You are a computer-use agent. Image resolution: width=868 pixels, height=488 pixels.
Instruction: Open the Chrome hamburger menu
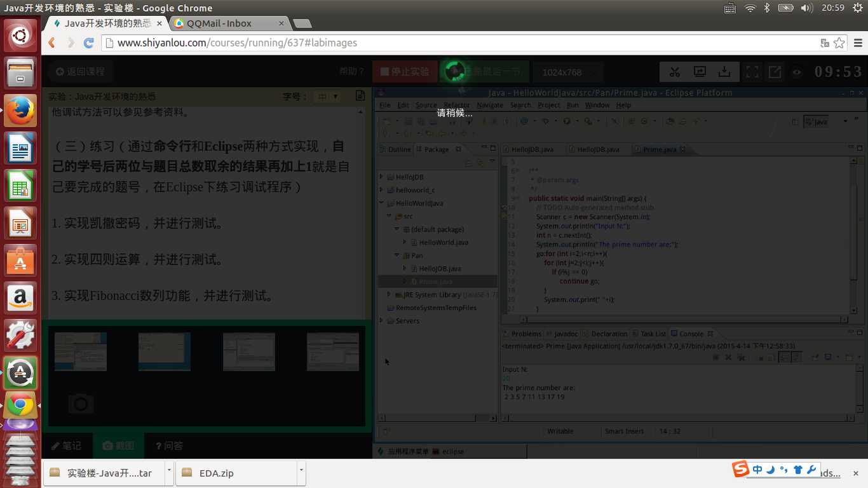[858, 43]
